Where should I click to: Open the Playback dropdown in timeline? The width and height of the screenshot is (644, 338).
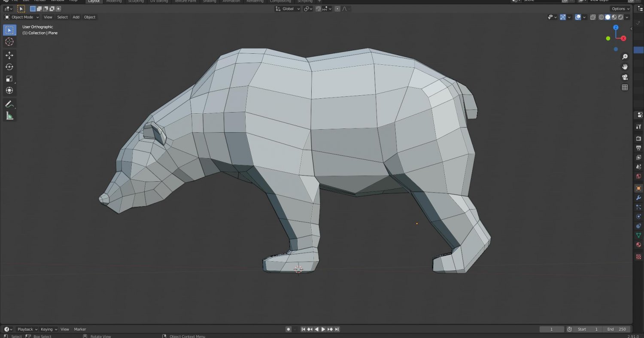tap(27, 329)
